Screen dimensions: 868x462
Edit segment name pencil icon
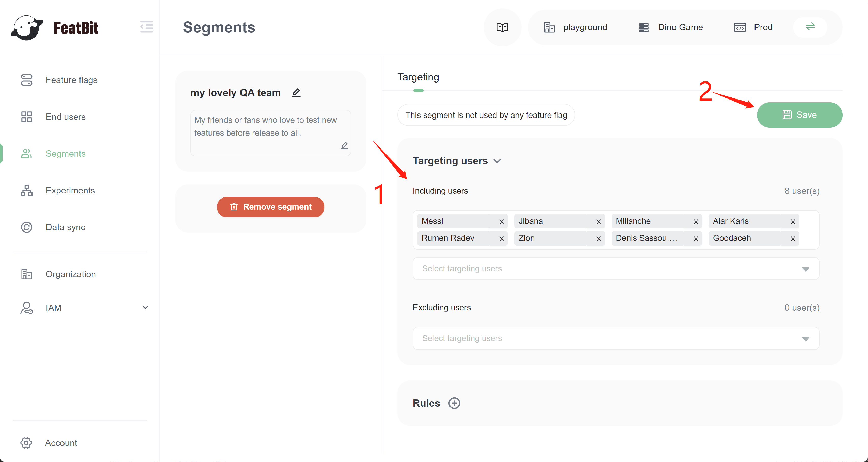[x=296, y=93]
